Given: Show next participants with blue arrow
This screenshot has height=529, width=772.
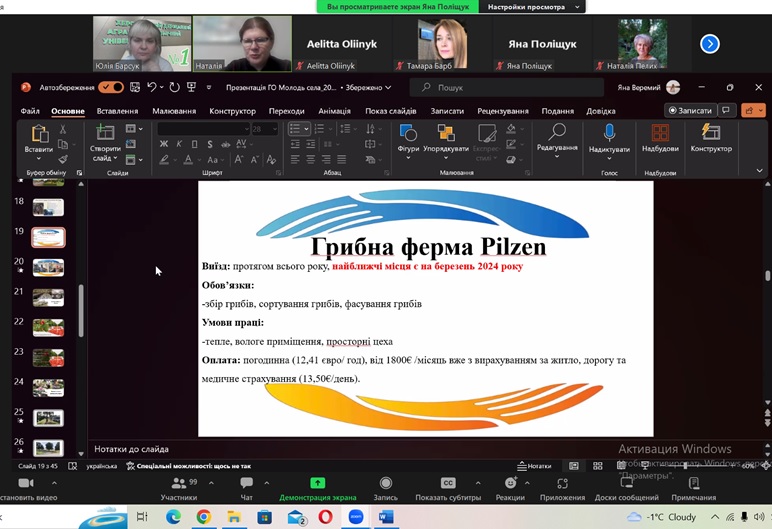Looking at the screenshot, I should [x=710, y=44].
